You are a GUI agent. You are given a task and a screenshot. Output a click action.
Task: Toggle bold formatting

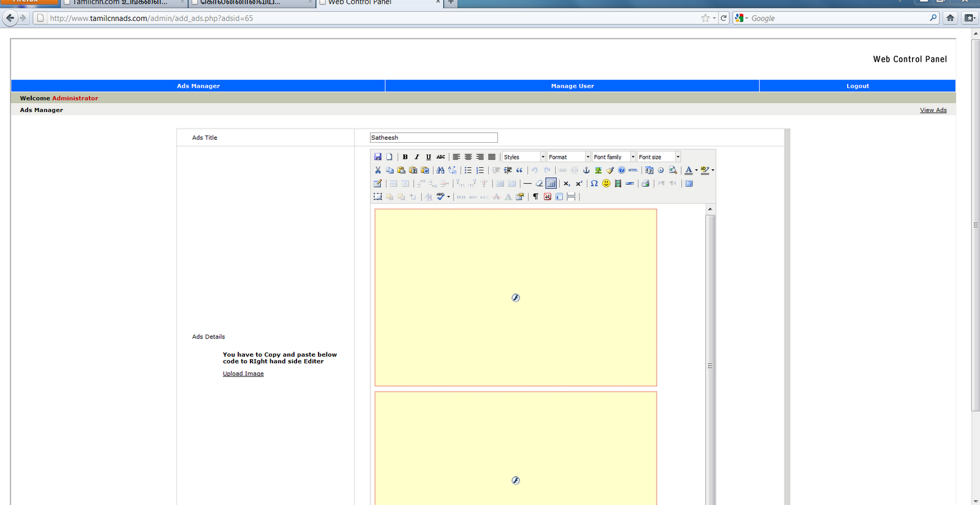point(405,157)
